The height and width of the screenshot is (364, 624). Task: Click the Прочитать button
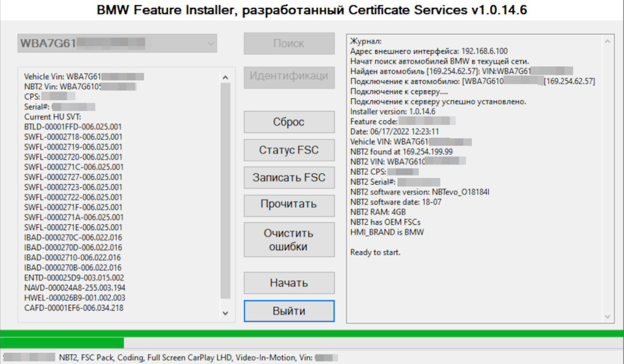(x=289, y=205)
